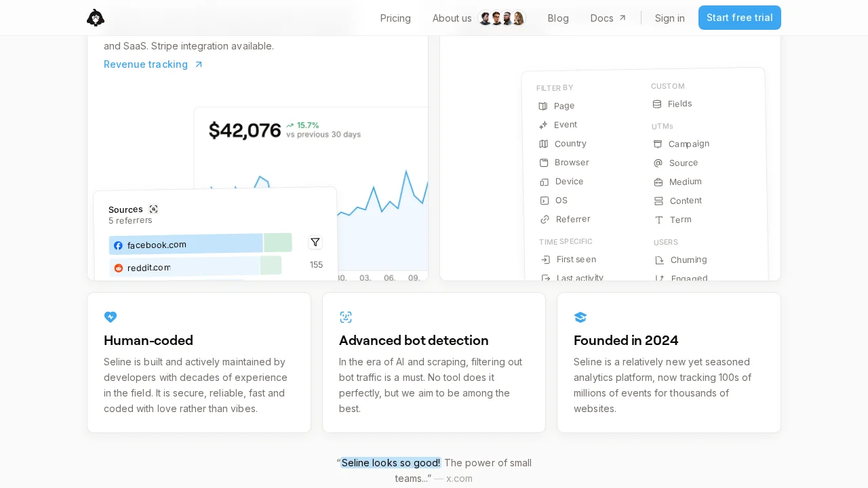The image size is (868, 488).
Task: Open the Revenue tracking link
Action: click(146, 64)
